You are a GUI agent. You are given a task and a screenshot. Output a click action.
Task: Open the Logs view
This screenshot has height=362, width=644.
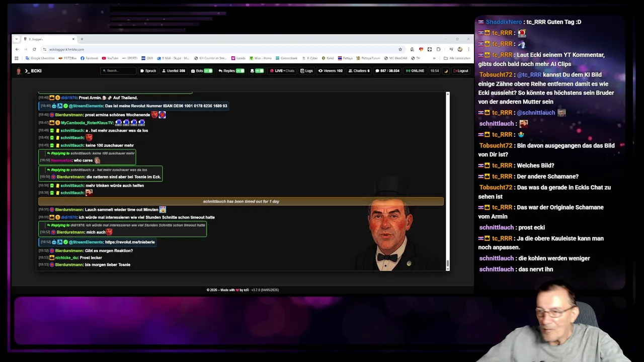(x=306, y=71)
